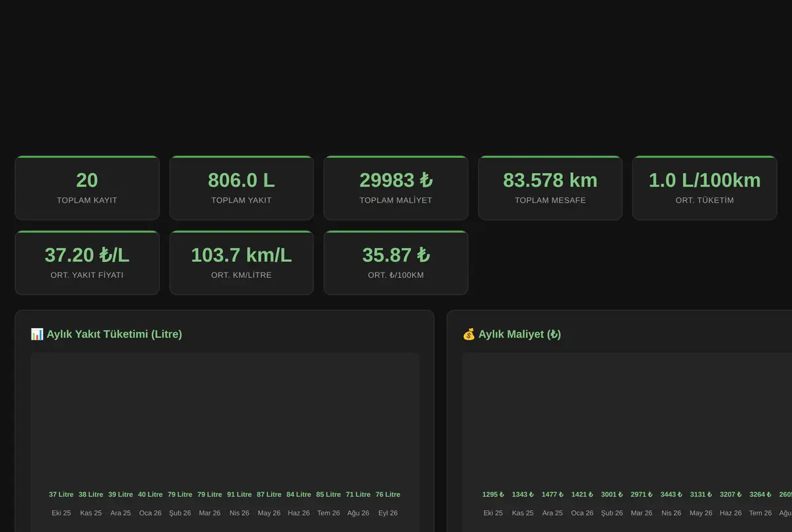Click May 26 in the monthly cost chart

point(701,513)
